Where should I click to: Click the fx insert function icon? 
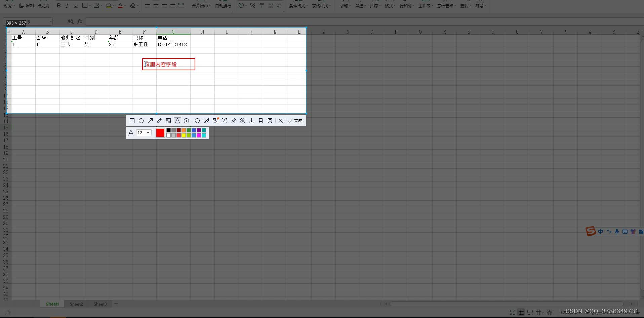80,22
